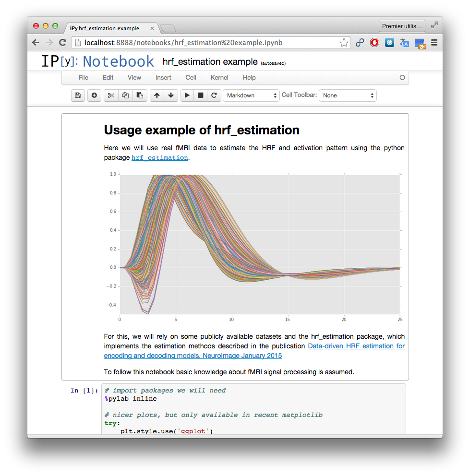Click the 'To follow this notebook' sentence

[229, 372]
